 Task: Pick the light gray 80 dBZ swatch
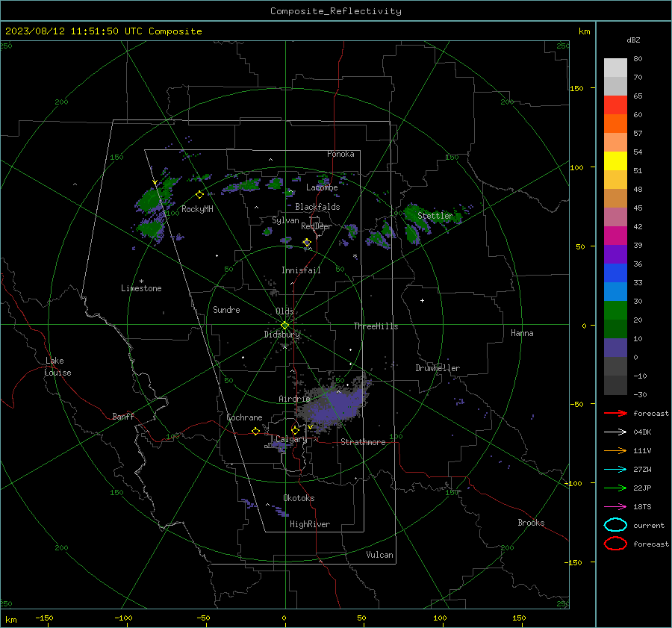tap(615, 67)
